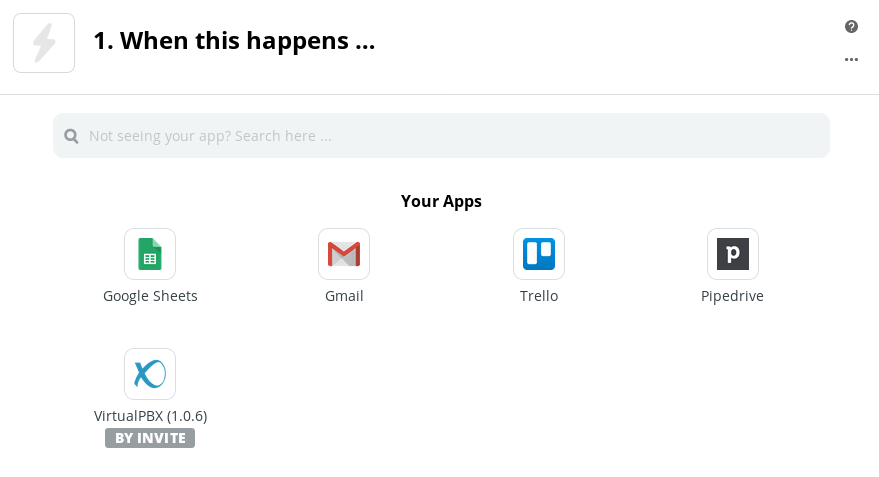Click the 'Pipedrive' label text
The image size is (879, 477).
click(732, 296)
